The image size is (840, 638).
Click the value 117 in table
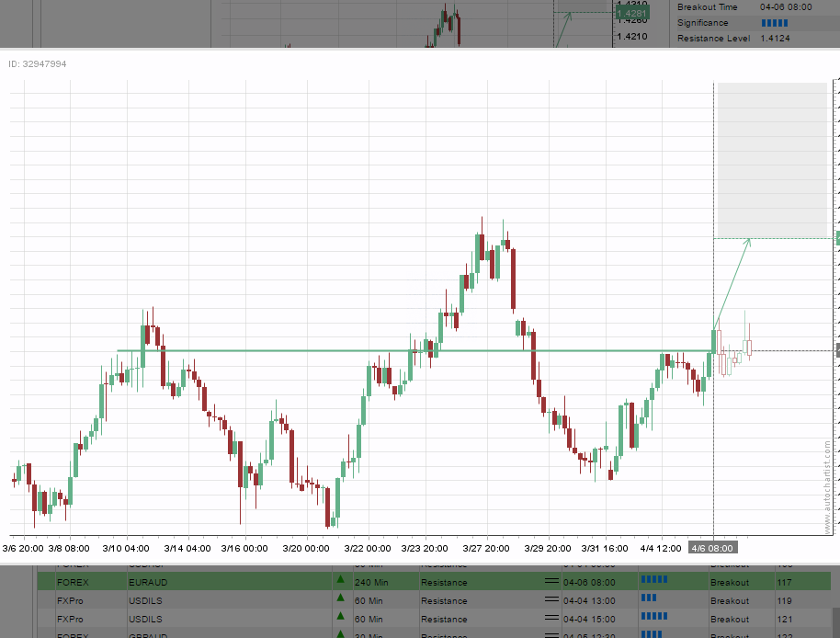tap(784, 582)
